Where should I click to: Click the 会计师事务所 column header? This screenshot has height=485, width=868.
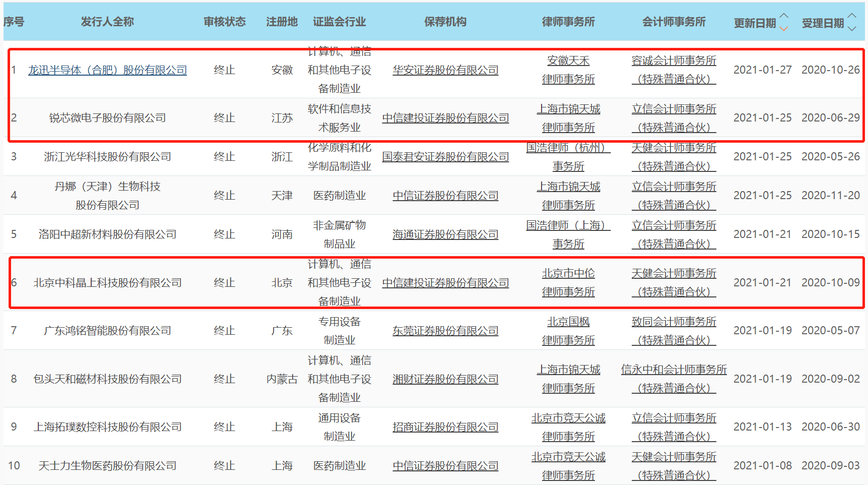674,22
